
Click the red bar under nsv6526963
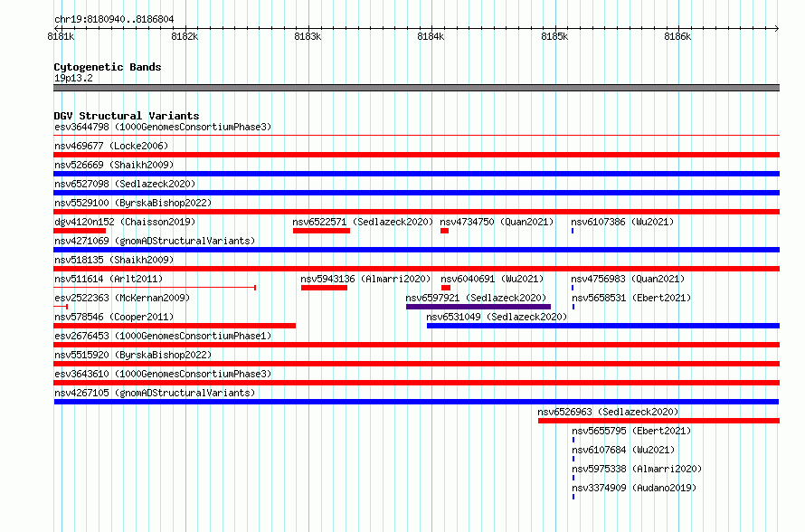point(658,421)
